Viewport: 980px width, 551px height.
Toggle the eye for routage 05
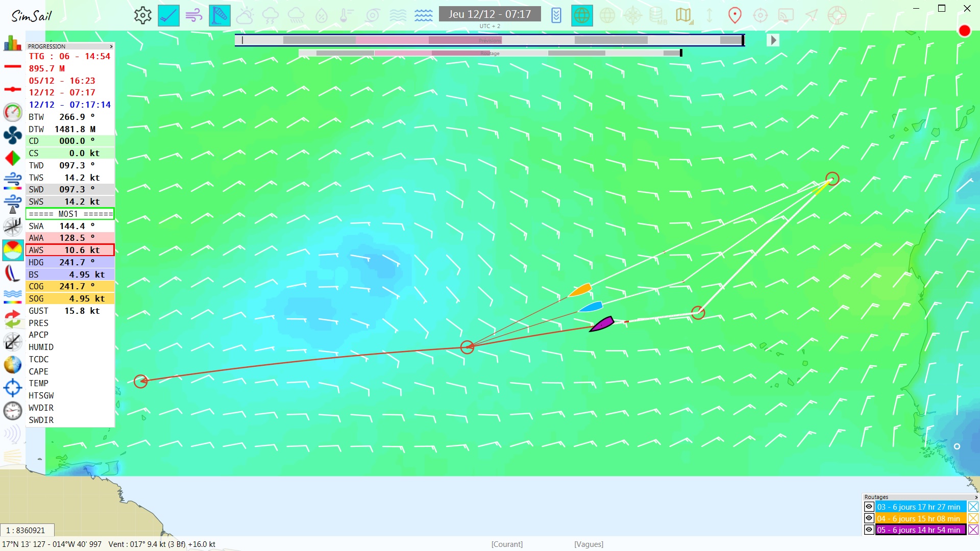[869, 530]
